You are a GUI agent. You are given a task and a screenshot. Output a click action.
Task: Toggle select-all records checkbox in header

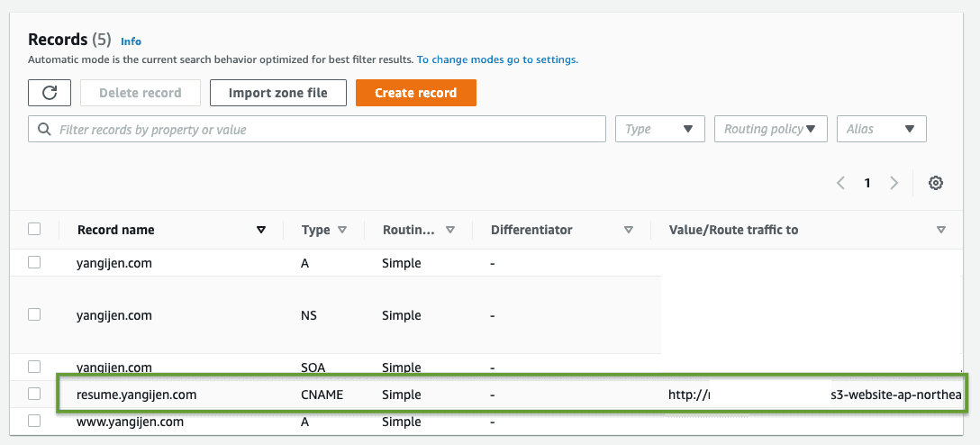(34, 229)
